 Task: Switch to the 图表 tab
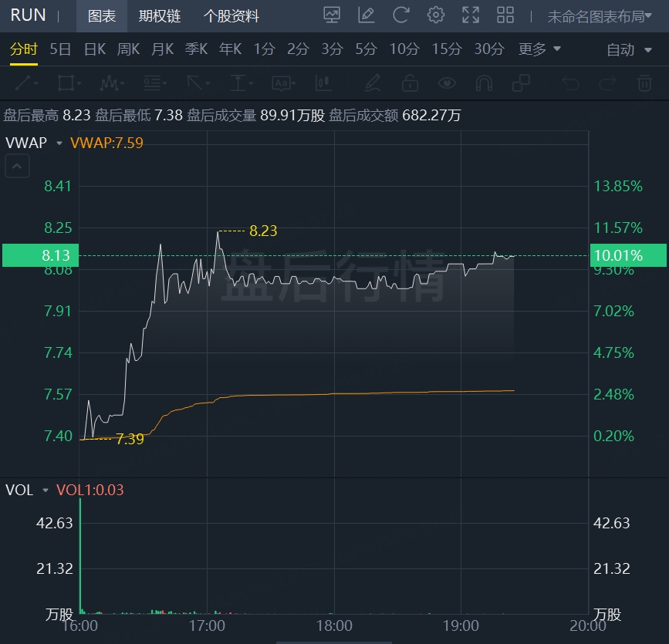(x=102, y=16)
